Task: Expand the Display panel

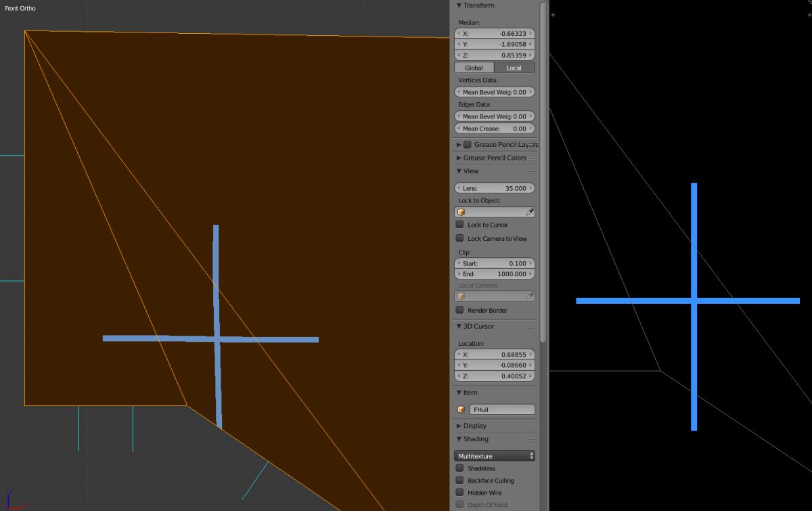Action: click(459, 426)
